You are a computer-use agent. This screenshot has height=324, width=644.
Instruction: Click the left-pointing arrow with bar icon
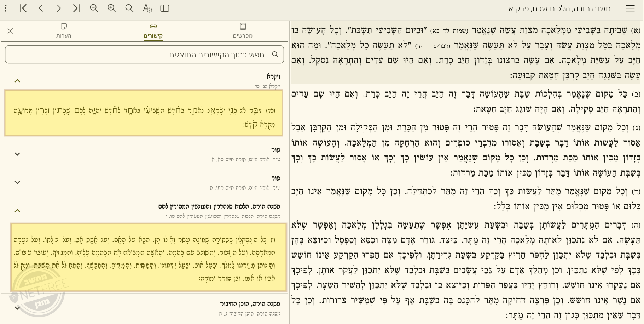23,8
